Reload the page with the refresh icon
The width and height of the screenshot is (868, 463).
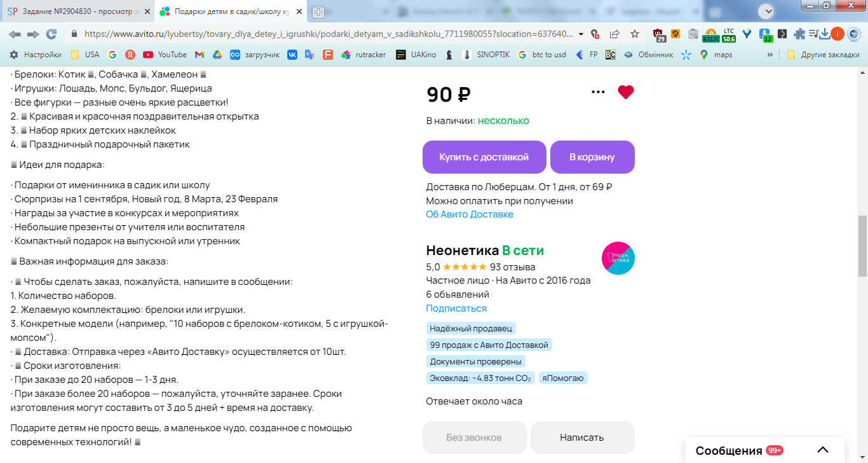click(x=51, y=34)
